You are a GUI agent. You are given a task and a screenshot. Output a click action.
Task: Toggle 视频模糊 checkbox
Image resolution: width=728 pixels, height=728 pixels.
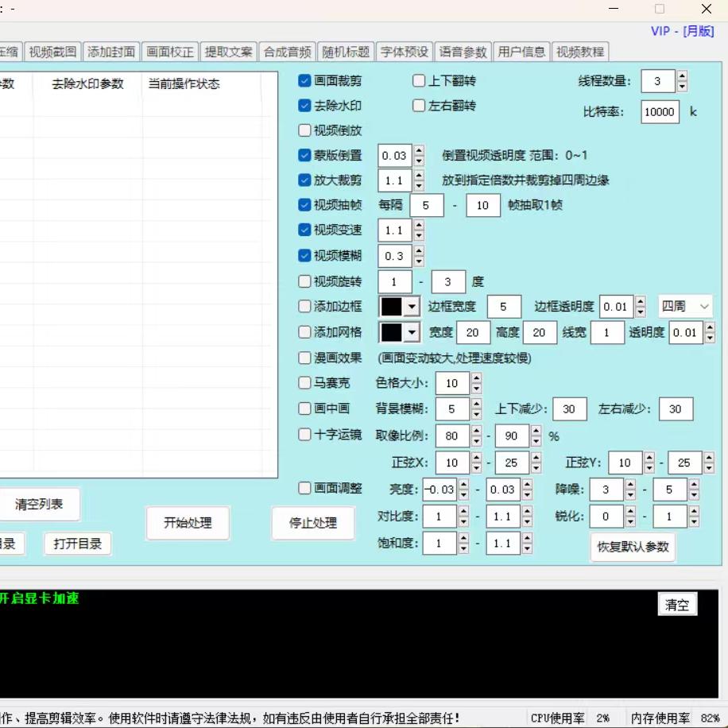click(x=304, y=255)
